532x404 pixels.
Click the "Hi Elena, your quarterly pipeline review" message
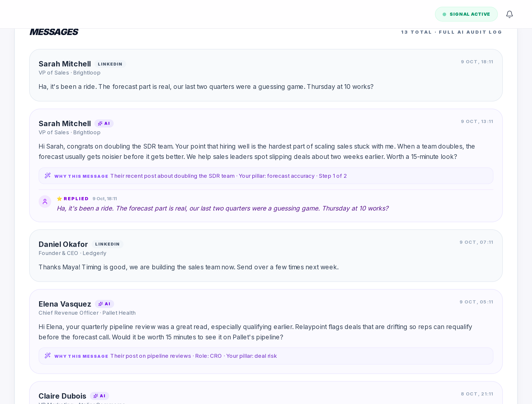click(x=255, y=332)
